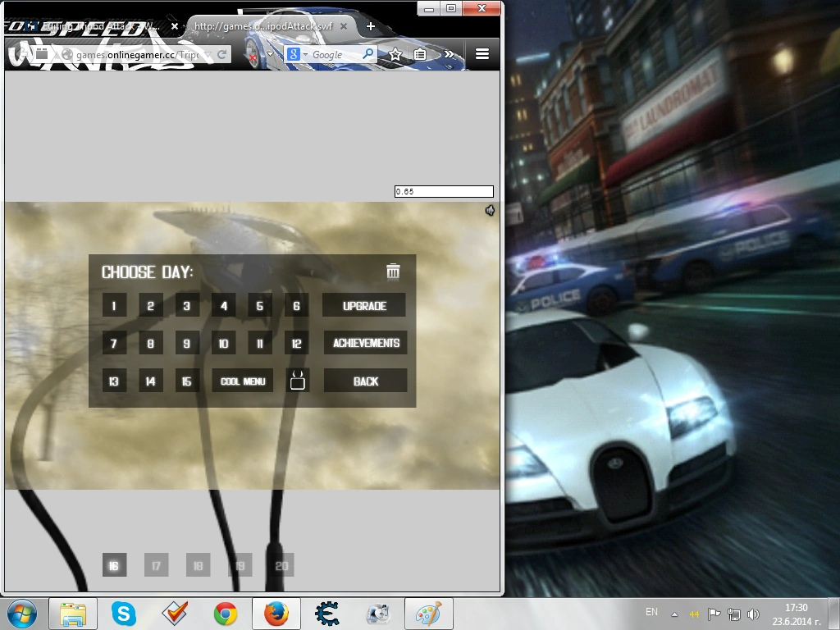Show bookmarks list icon
Image resolution: width=840 pixels, height=630 pixels.
(420, 54)
